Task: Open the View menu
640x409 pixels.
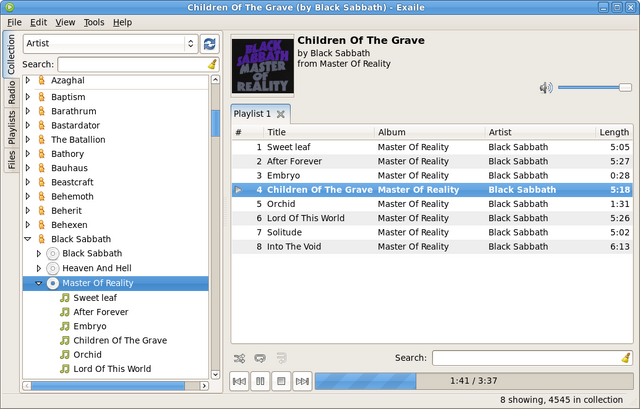Action: pyautogui.click(x=65, y=22)
